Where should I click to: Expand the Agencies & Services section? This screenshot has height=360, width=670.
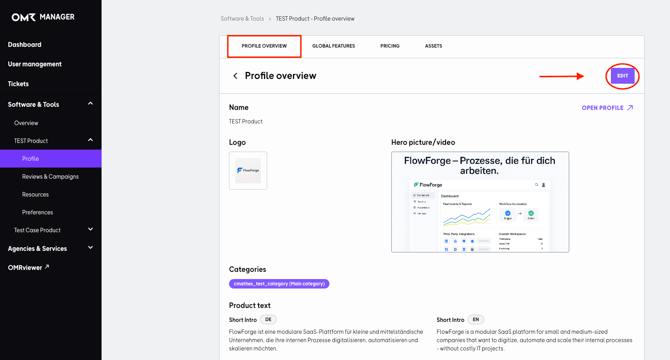[x=91, y=248]
